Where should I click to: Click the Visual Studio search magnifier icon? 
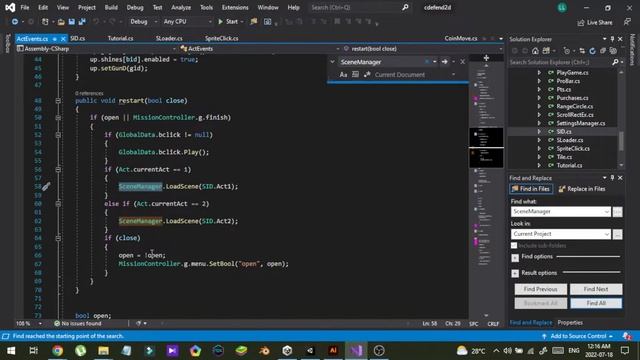click(x=405, y=7)
